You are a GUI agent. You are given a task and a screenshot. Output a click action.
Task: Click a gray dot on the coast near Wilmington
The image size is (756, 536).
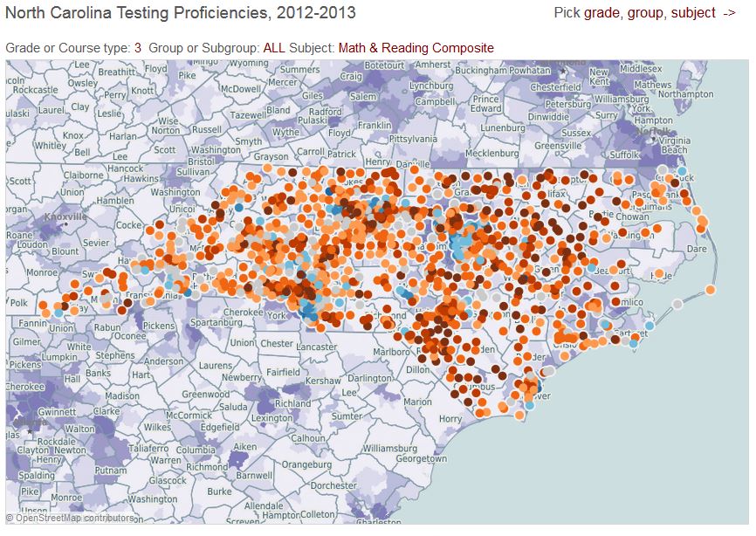pyautogui.click(x=548, y=371)
